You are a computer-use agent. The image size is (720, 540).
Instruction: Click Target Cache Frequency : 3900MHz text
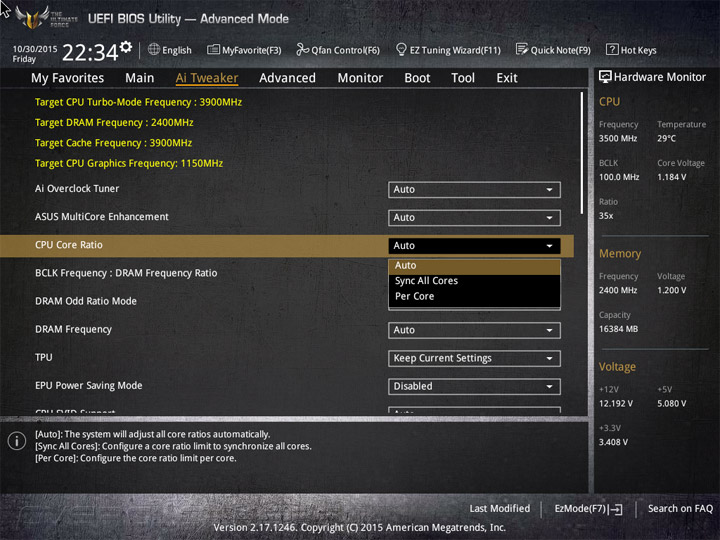coord(113,143)
